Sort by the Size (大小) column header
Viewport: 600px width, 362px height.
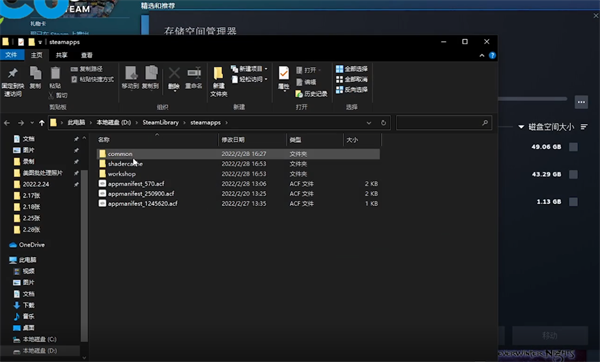pyautogui.click(x=362, y=140)
